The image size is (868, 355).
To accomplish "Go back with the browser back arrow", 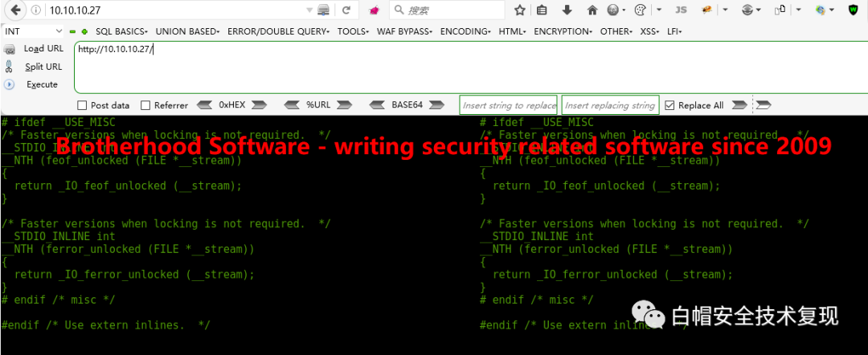I will pos(17,10).
